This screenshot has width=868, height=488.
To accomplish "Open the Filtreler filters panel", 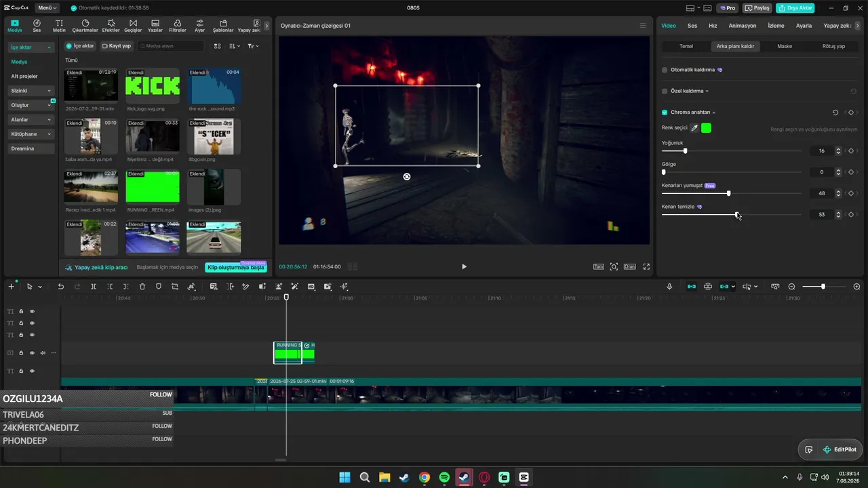I will 177,26.
